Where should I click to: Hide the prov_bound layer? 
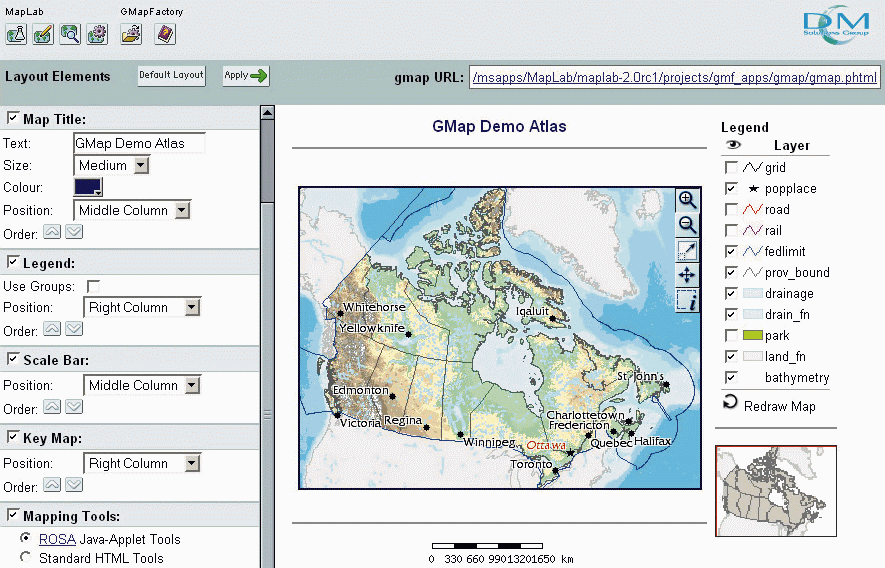731,272
